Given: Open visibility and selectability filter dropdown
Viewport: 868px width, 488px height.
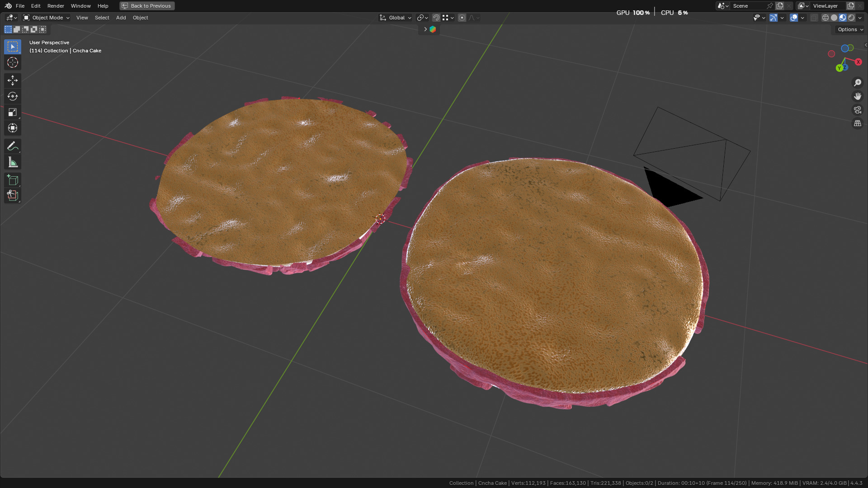Looking at the screenshot, I should pyautogui.click(x=759, y=18).
